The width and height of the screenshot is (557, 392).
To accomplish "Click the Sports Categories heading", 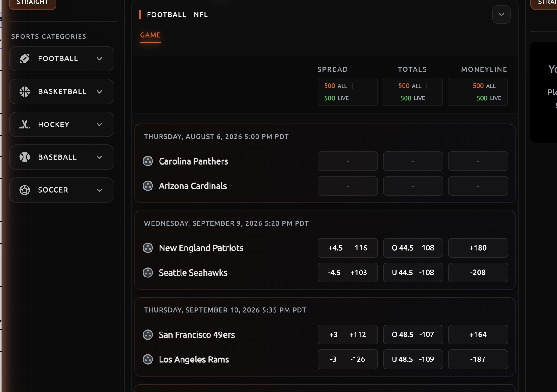I will tap(49, 36).
